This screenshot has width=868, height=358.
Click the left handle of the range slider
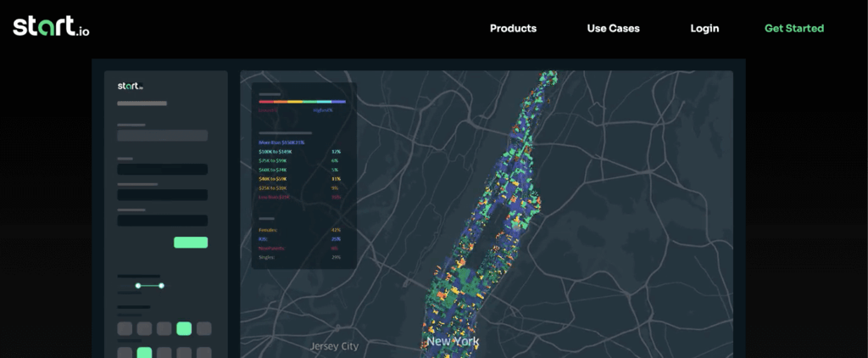[138, 286]
